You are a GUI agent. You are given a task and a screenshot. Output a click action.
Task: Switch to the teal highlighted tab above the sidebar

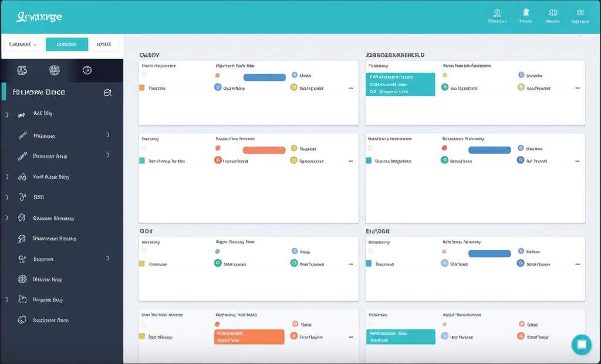[67, 45]
